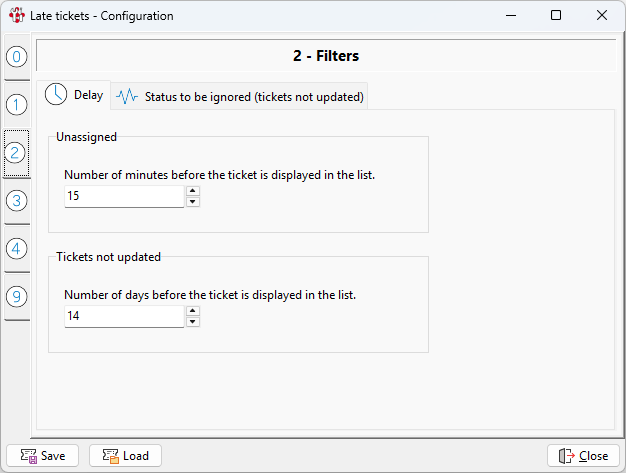Select step 2 Filters sidebar icon

click(x=17, y=153)
